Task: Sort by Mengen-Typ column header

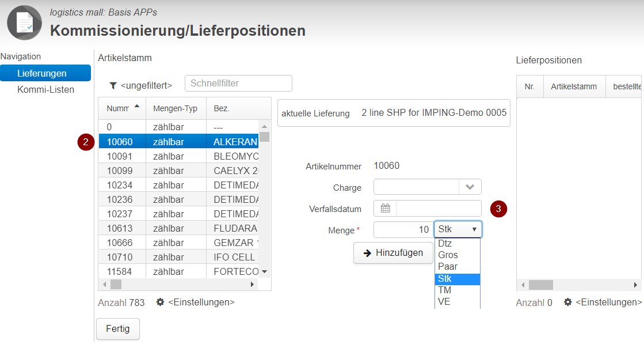Action: tap(176, 108)
